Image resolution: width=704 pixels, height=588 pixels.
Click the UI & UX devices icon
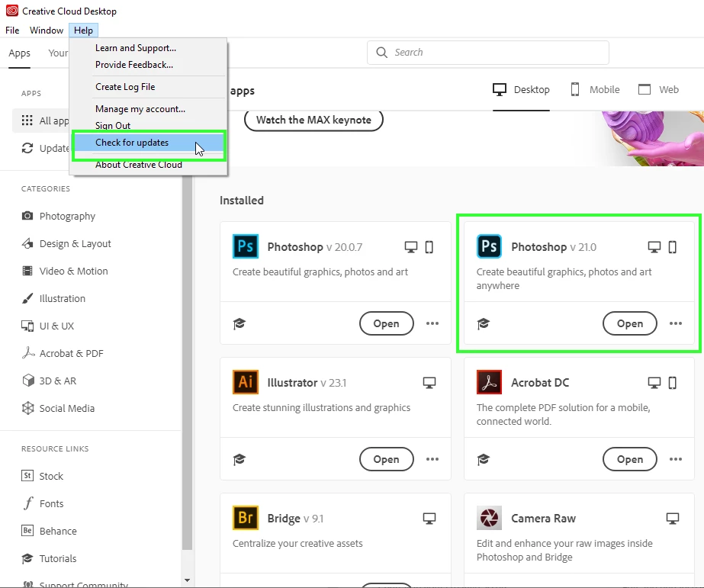pos(27,326)
